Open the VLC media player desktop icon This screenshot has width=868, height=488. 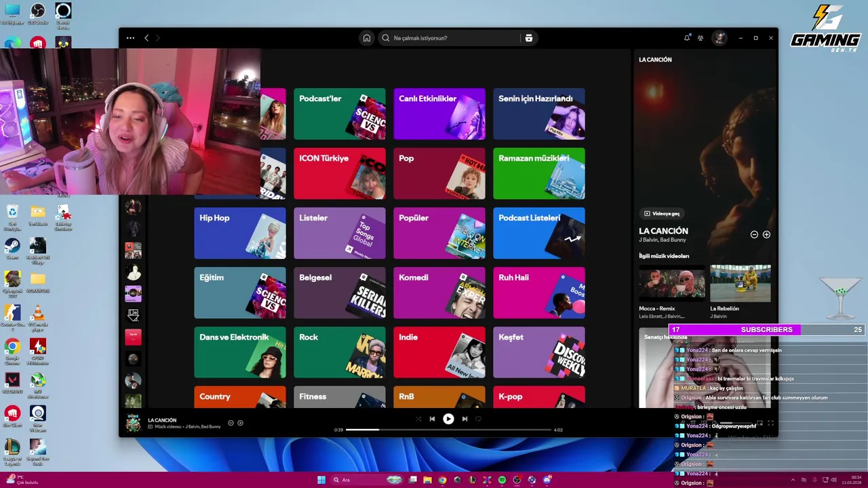point(38,317)
